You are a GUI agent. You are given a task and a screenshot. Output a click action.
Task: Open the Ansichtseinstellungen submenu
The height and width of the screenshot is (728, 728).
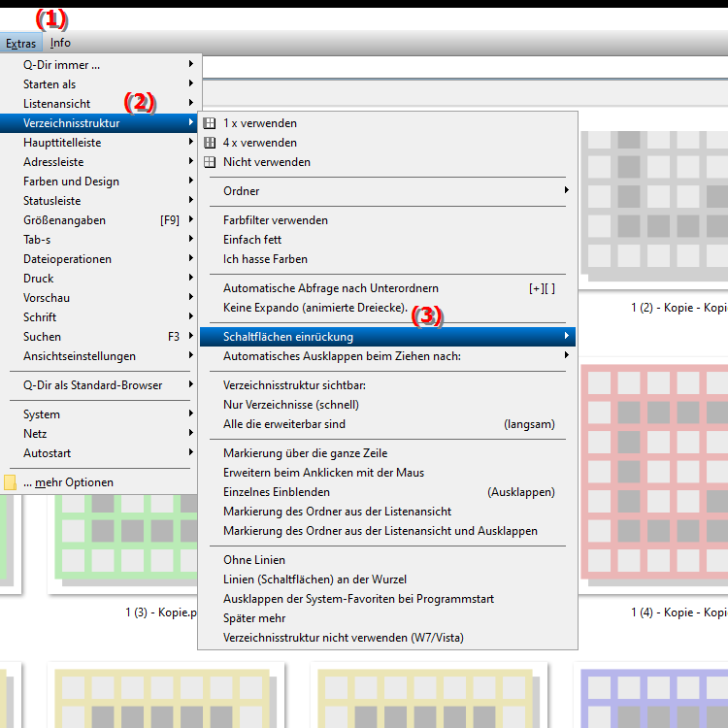pos(100,356)
